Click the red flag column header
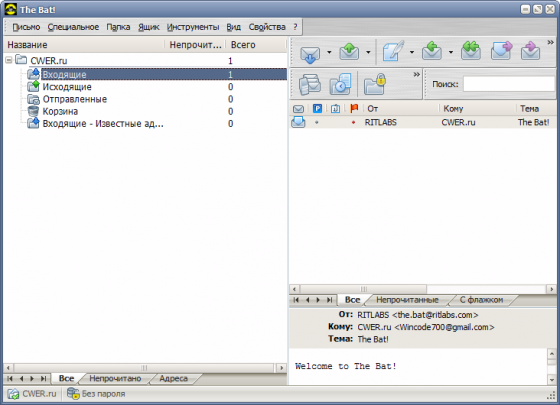 tap(354, 109)
